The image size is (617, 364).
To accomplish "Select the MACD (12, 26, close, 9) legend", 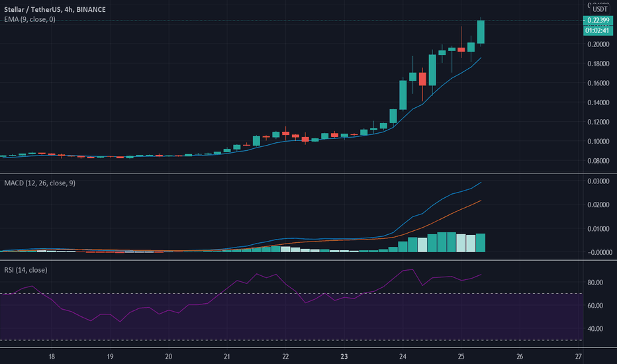I will pos(40,183).
